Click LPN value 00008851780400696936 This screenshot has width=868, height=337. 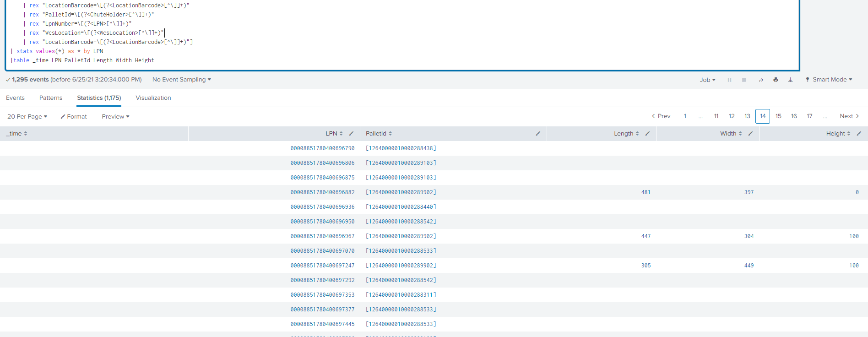(x=322, y=207)
